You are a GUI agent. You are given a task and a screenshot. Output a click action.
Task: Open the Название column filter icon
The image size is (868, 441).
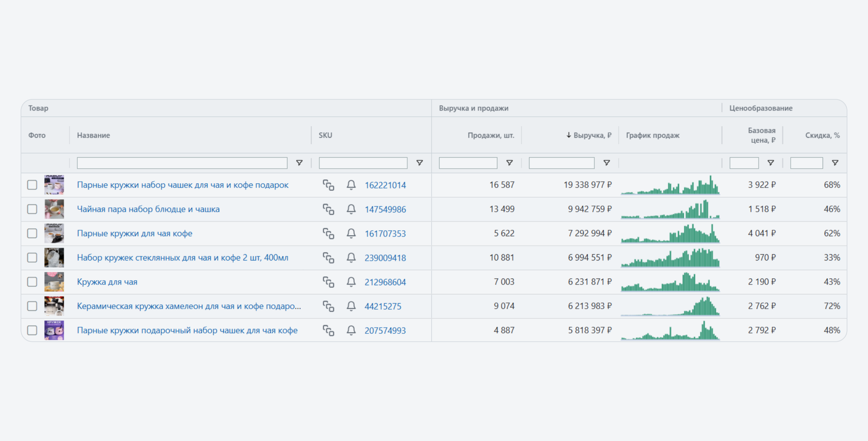(x=299, y=163)
